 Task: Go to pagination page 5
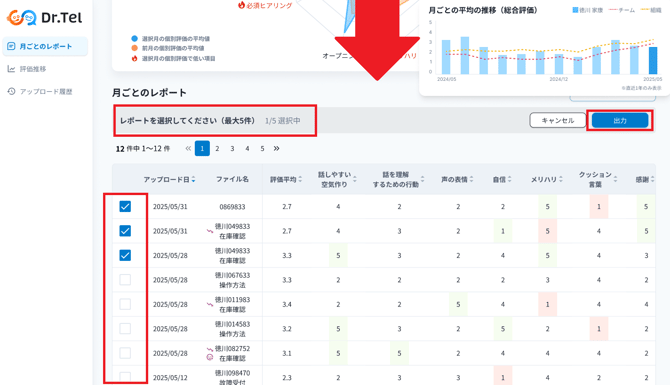click(262, 148)
